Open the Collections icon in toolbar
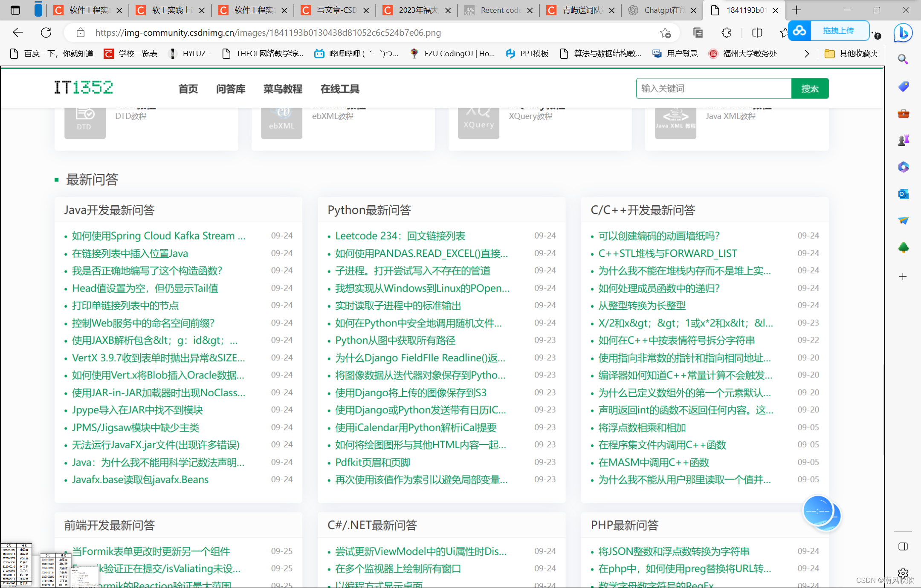 click(x=698, y=32)
